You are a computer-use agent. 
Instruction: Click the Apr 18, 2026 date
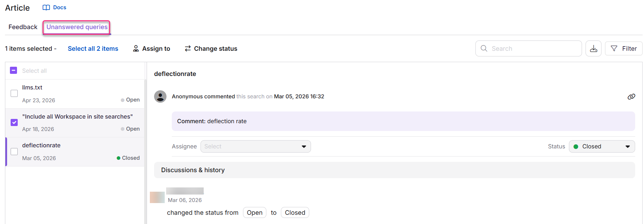pos(38,129)
